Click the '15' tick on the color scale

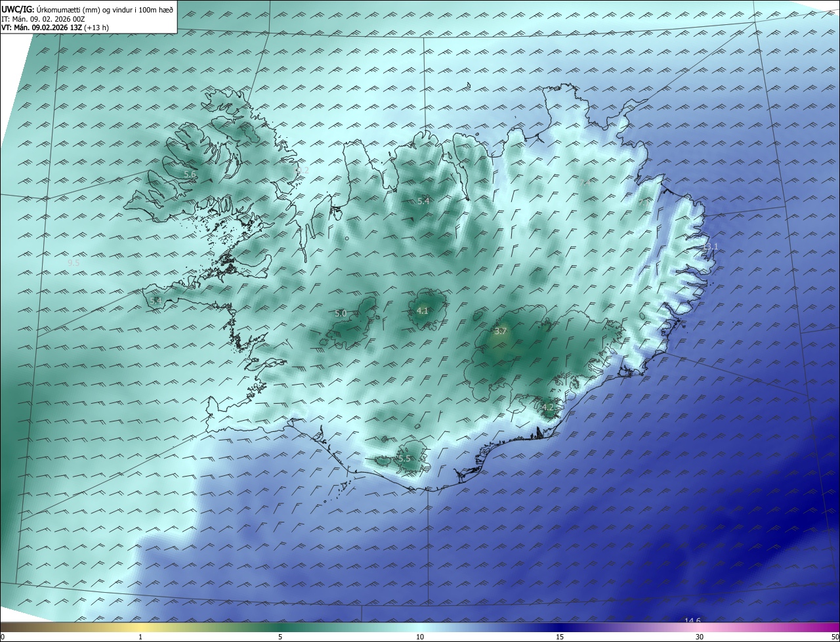click(x=560, y=637)
